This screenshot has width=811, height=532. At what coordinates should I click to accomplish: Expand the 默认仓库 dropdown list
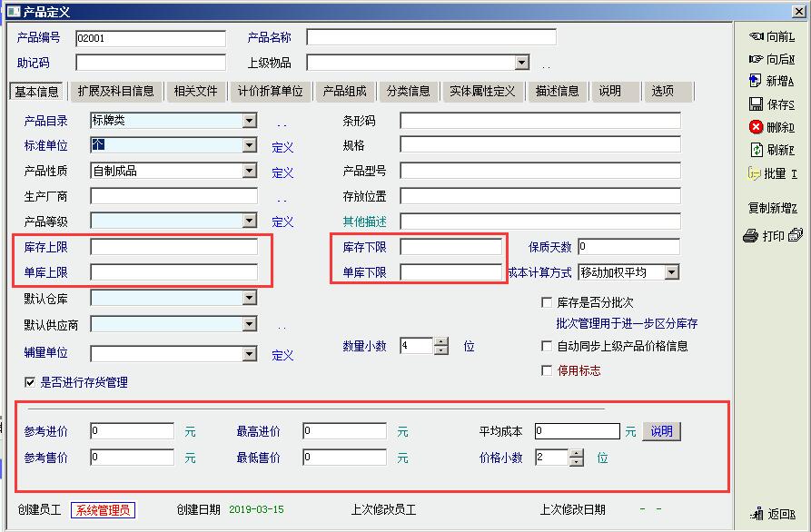pos(250,298)
